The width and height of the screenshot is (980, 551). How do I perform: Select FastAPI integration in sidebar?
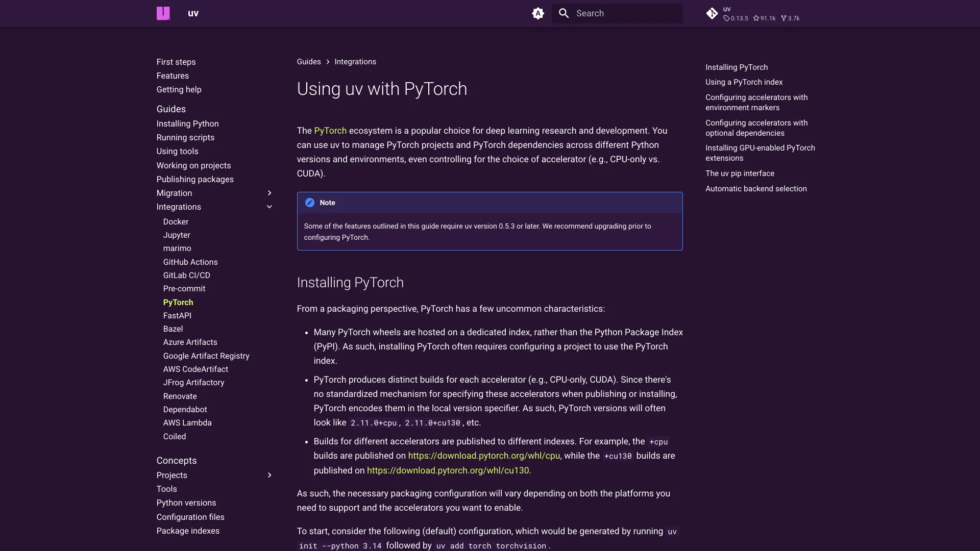pyautogui.click(x=177, y=315)
